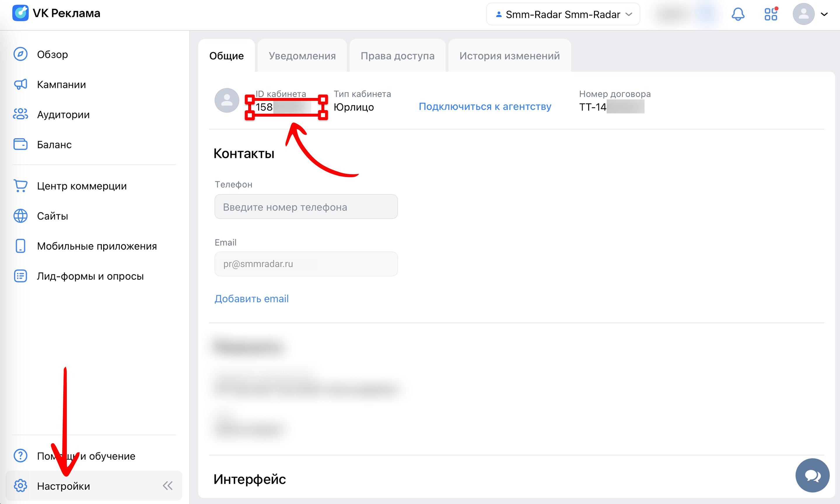Click the ID кабинета value 158
840x504 pixels.
coord(264,107)
